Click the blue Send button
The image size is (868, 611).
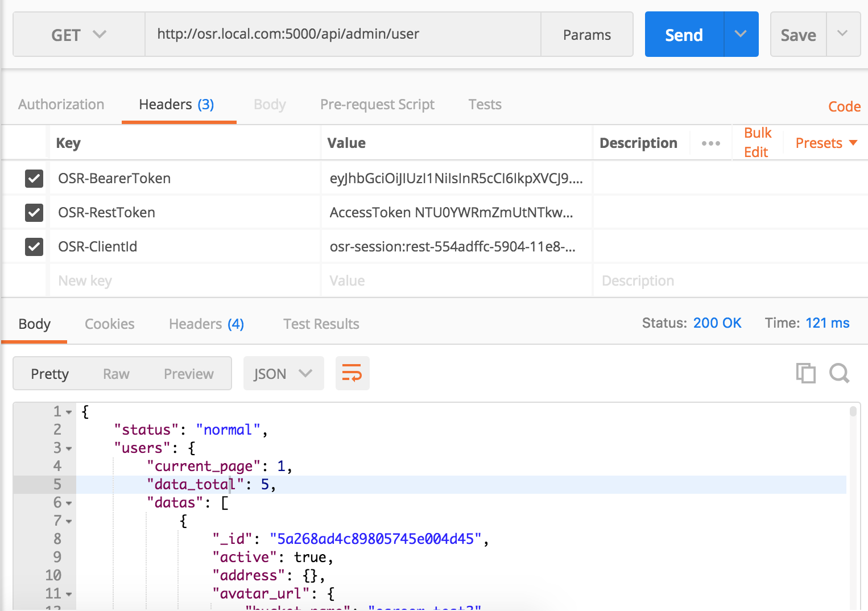pyautogui.click(x=684, y=35)
